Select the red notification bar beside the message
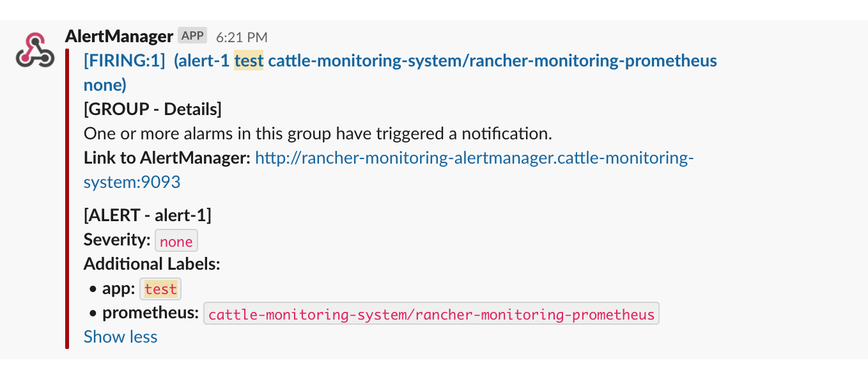 pos(66,192)
